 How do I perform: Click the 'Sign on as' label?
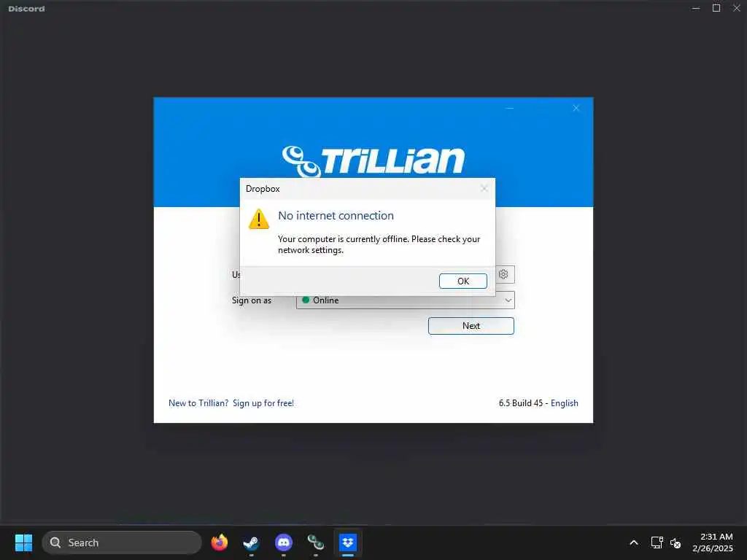point(252,300)
